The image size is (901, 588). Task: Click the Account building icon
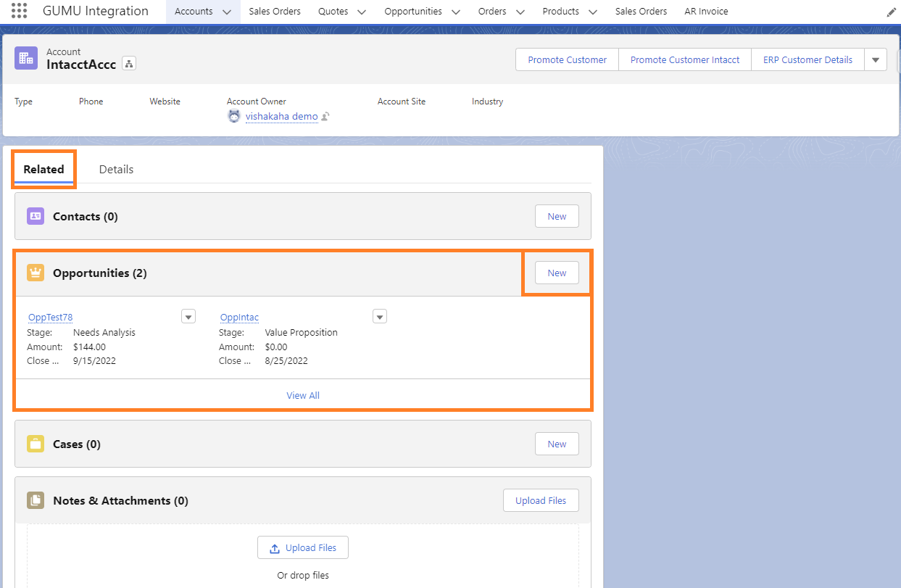[26, 59]
